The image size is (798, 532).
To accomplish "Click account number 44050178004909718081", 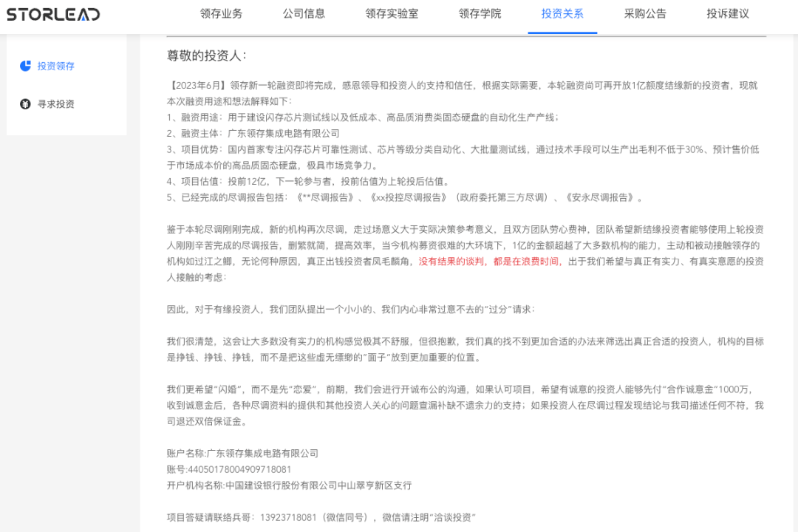I will tap(239, 469).
